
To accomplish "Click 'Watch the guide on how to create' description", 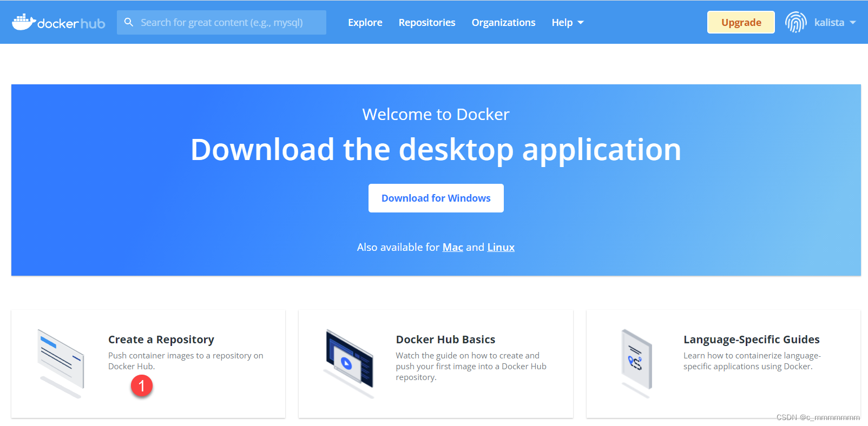I will click(x=471, y=366).
